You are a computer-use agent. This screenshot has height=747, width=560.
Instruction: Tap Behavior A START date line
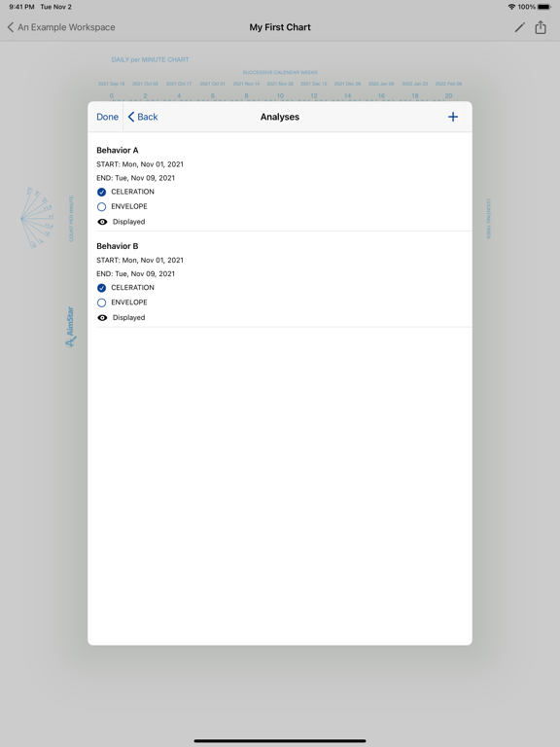click(x=140, y=163)
